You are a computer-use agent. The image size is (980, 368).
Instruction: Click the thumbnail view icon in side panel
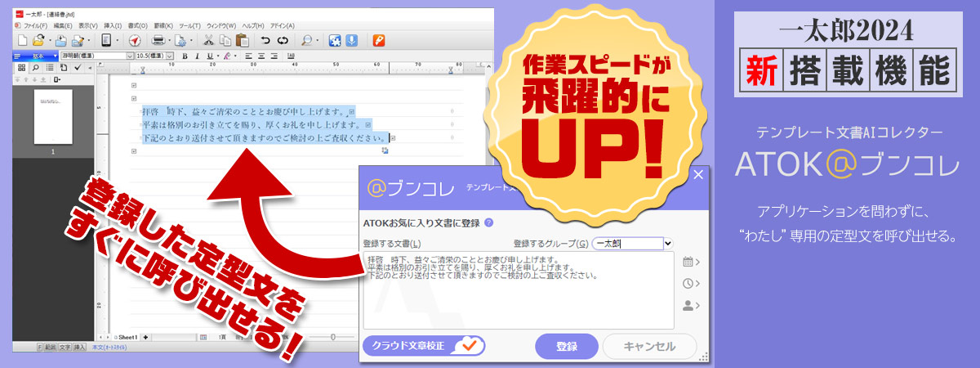tap(23, 68)
